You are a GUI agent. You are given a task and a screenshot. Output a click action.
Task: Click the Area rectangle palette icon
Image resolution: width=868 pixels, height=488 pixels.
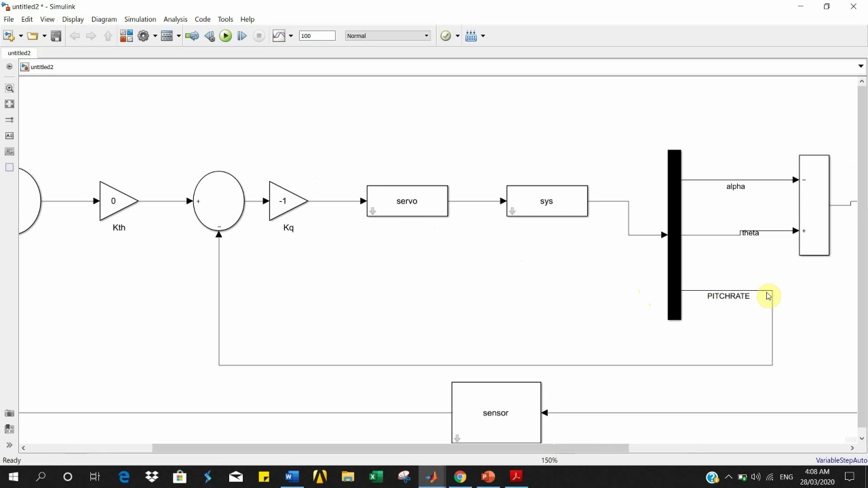point(9,167)
